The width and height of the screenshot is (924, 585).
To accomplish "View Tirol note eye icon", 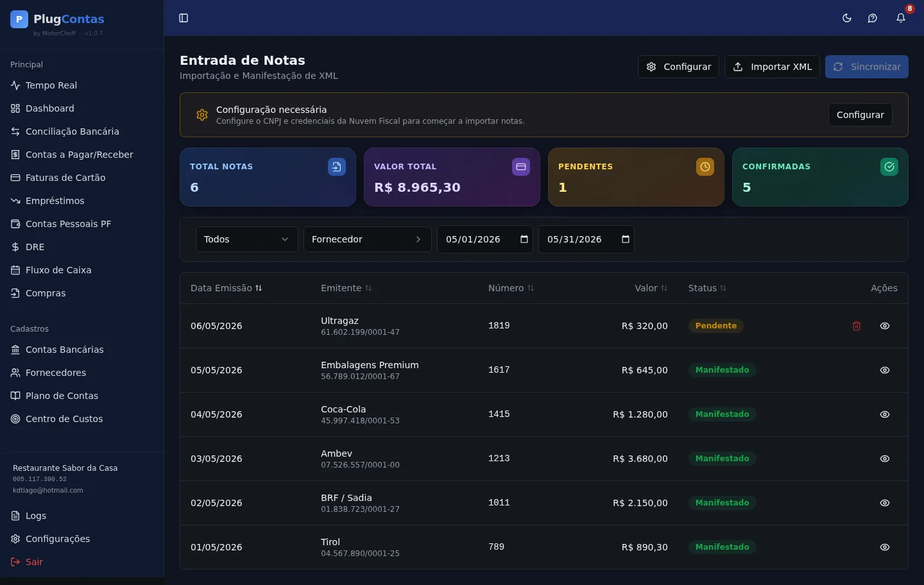I will (885, 547).
